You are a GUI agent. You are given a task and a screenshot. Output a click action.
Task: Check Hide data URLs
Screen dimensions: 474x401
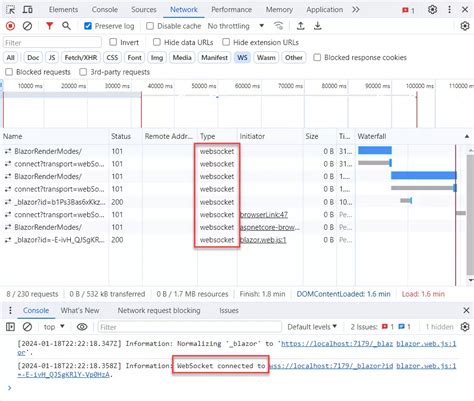(x=157, y=42)
